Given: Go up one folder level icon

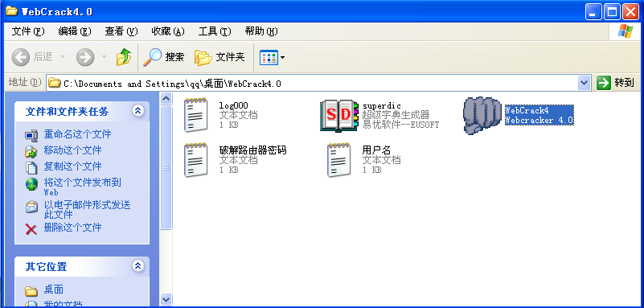Looking at the screenshot, I should click(123, 57).
